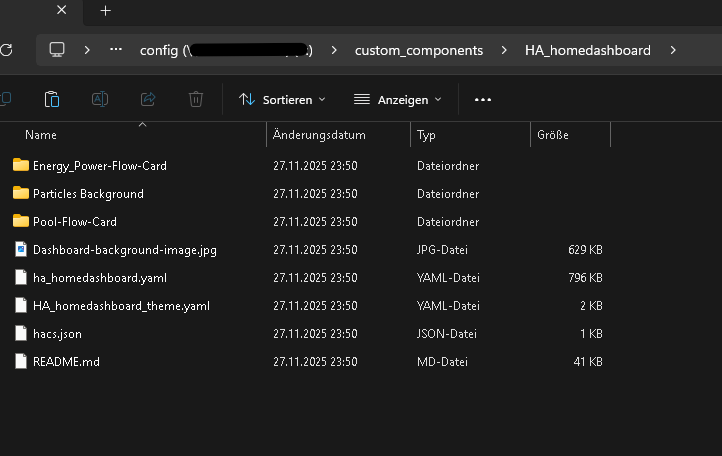Sort by the Typ column header
The height and width of the screenshot is (456, 722).
[426, 135]
